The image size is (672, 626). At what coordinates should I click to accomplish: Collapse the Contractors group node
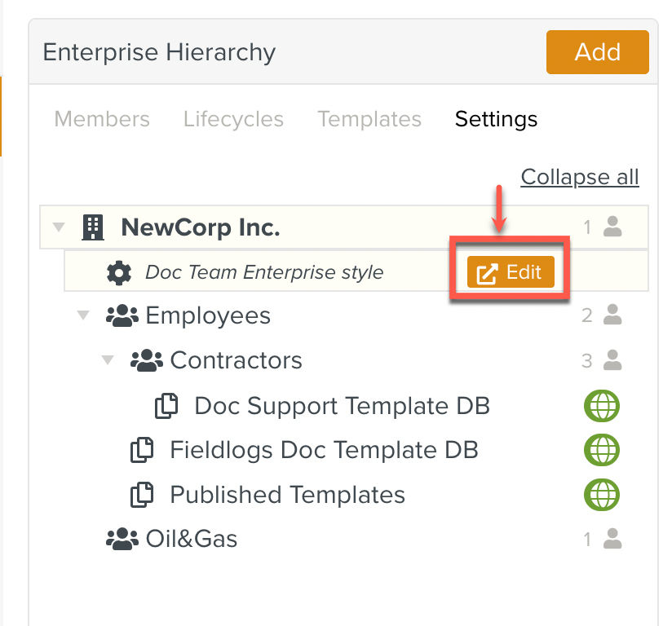[x=108, y=361]
